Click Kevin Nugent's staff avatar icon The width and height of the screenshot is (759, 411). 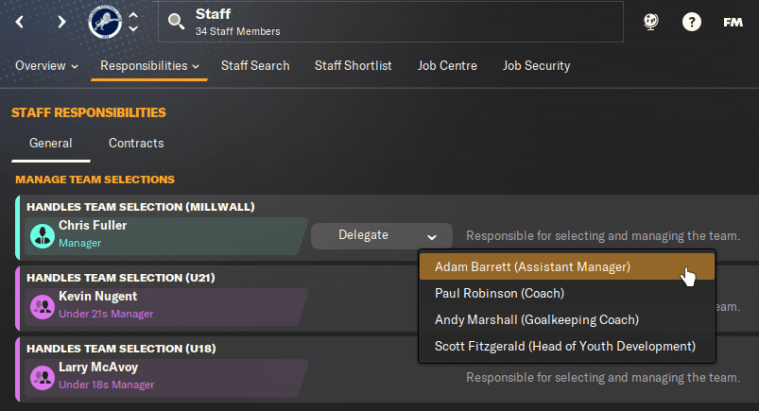pyautogui.click(x=42, y=305)
